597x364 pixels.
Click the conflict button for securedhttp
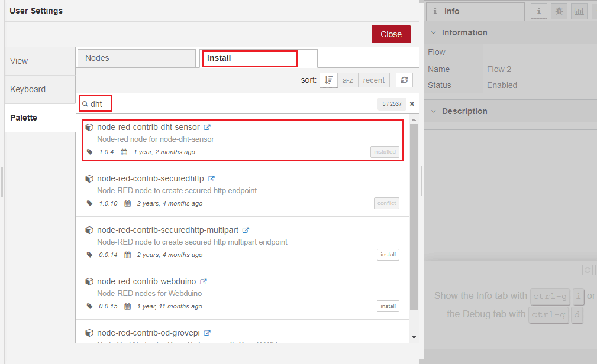pyautogui.click(x=386, y=203)
